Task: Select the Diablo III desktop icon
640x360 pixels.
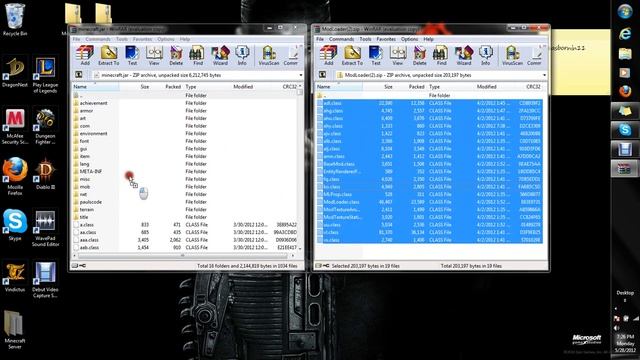Action: [45, 174]
